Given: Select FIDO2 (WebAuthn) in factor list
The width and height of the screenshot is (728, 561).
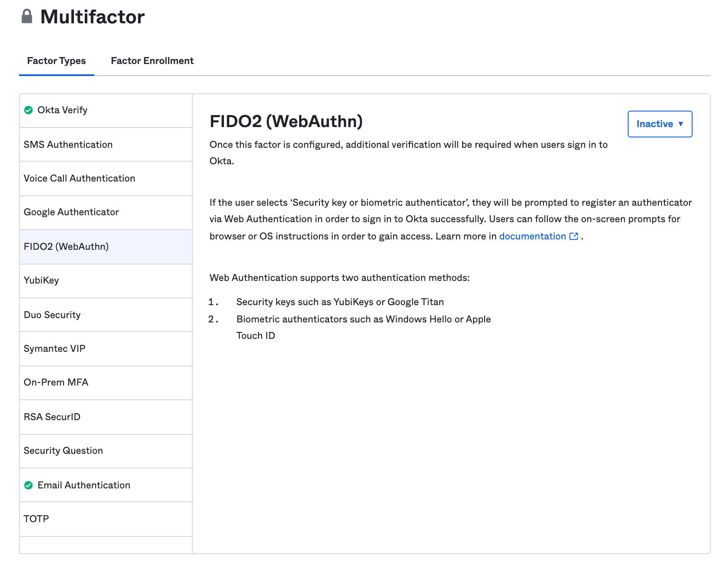Looking at the screenshot, I should click(66, 247).
